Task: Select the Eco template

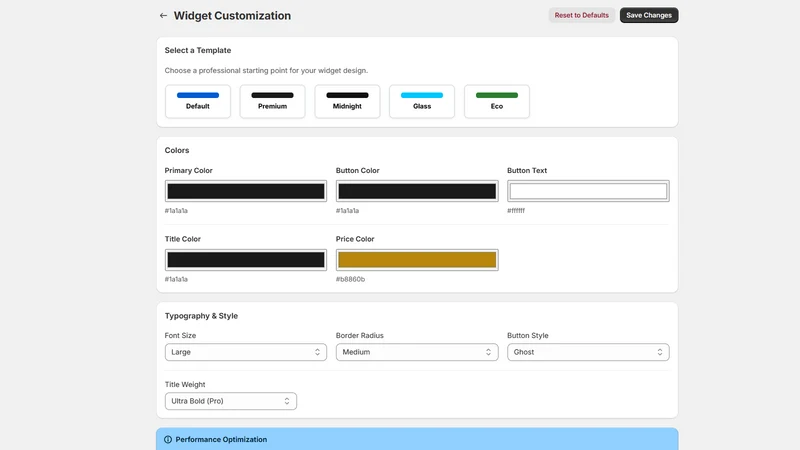Action: tap(496, 102)
